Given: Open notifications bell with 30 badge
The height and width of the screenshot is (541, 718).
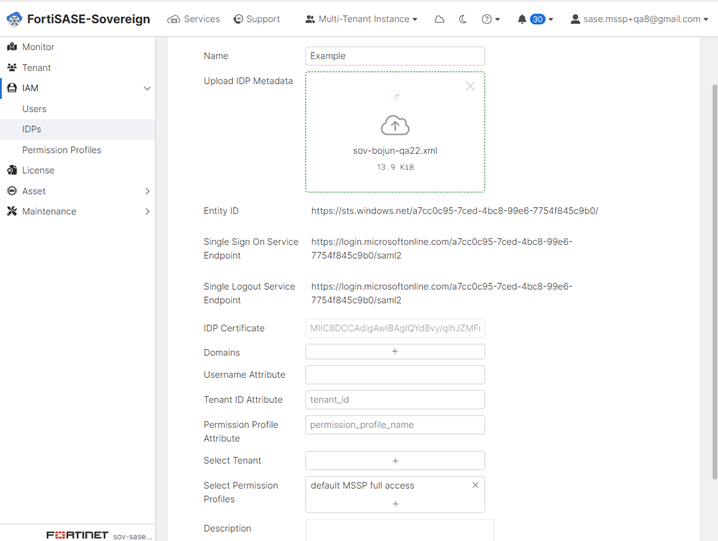Looking at the screenshot, I should pyautogui.click(x=535, y=19).
